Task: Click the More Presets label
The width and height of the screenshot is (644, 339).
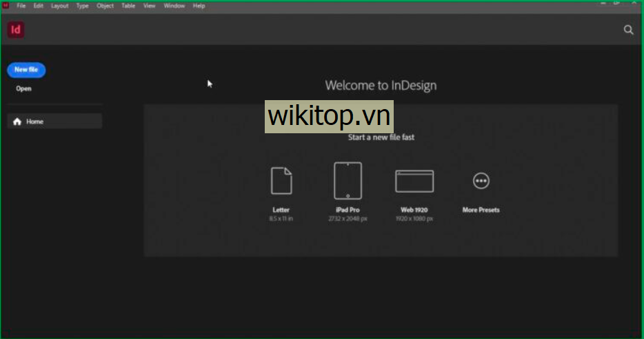Action: tap(481, 210)
